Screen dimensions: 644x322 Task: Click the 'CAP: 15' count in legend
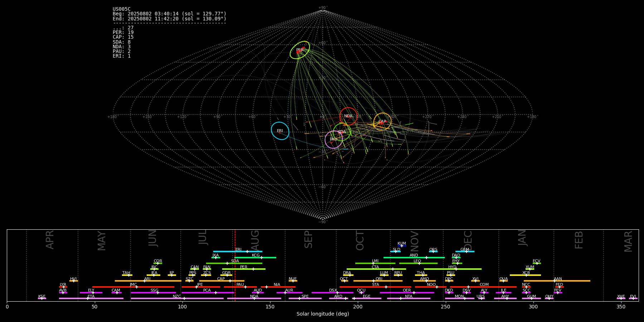tap(123, 37)
